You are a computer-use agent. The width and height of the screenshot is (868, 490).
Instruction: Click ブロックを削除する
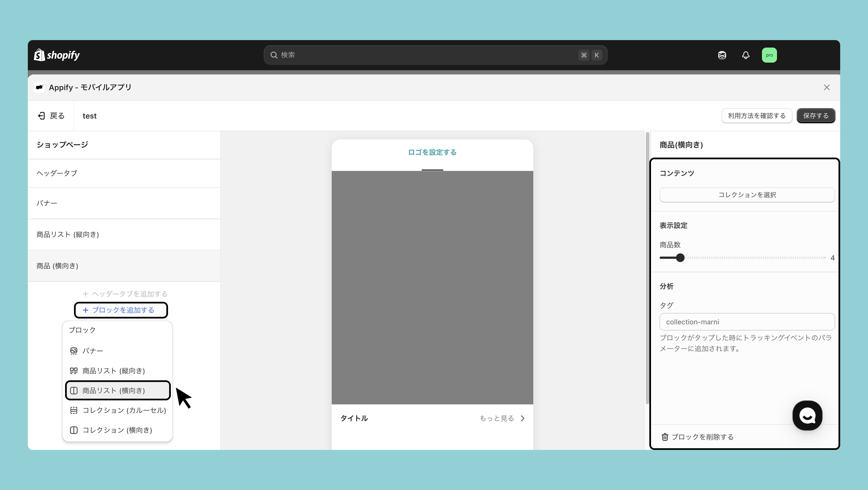697,437
